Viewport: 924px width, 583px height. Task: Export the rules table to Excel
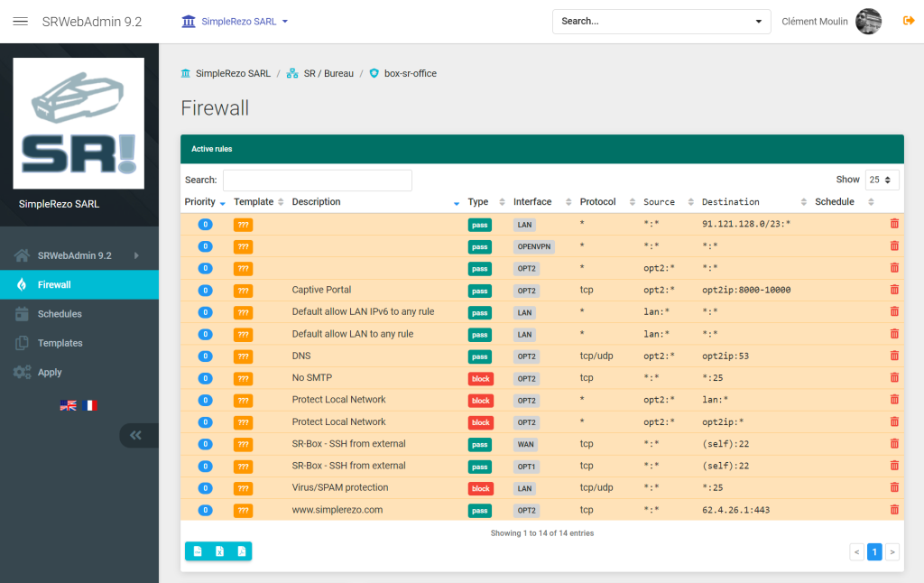(x=219, y=551)
